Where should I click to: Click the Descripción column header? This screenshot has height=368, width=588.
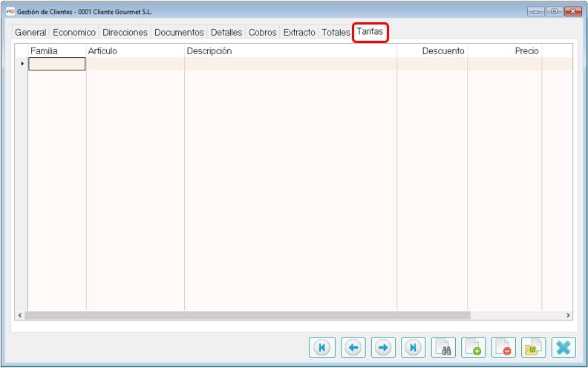(290, 51)
